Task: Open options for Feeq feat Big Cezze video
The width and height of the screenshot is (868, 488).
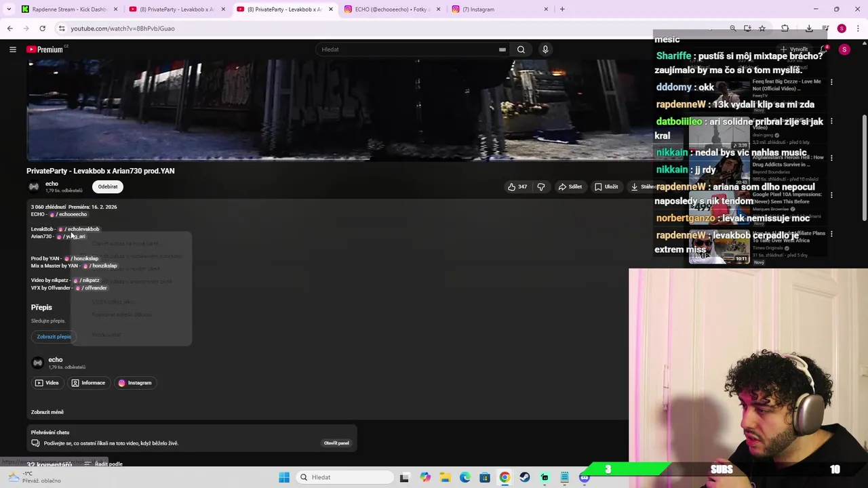Action: click(831, 82)
